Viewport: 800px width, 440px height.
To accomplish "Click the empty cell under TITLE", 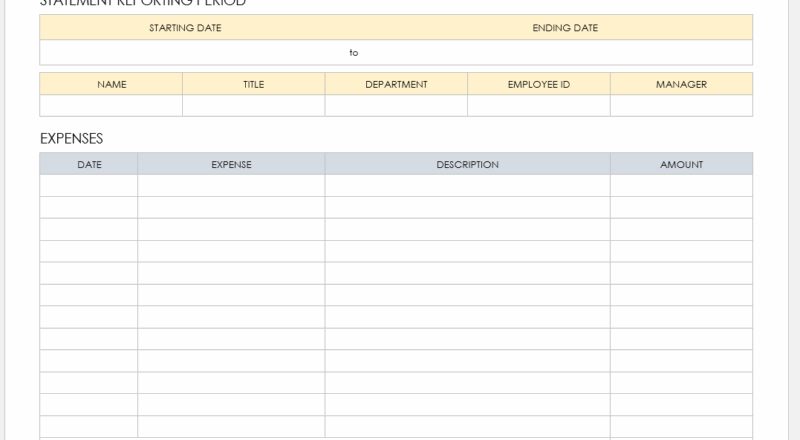I will coord(254,106).
